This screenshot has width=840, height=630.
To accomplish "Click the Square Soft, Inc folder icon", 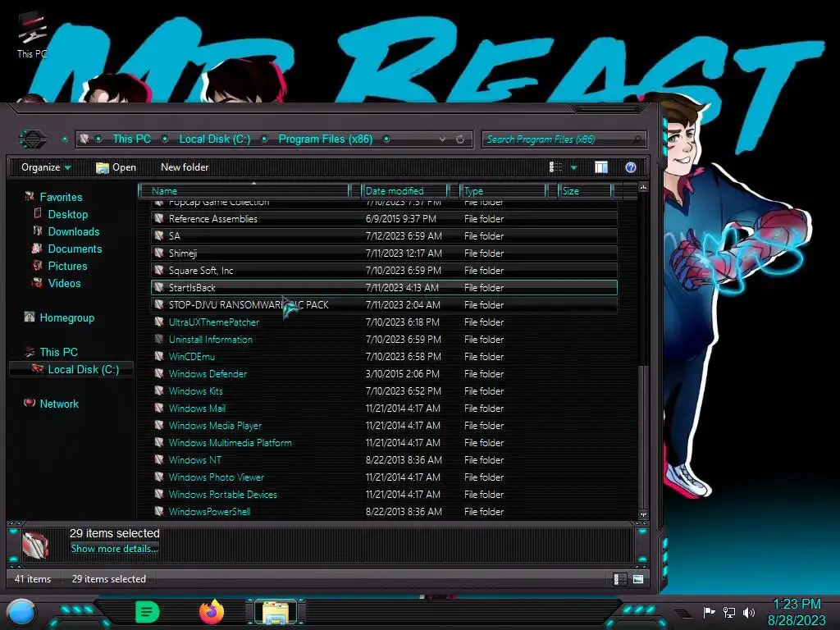I will pos(158,270).
